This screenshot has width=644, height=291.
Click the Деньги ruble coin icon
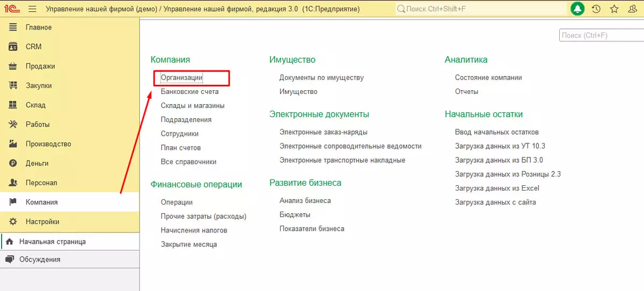click(x=13, y=163)
